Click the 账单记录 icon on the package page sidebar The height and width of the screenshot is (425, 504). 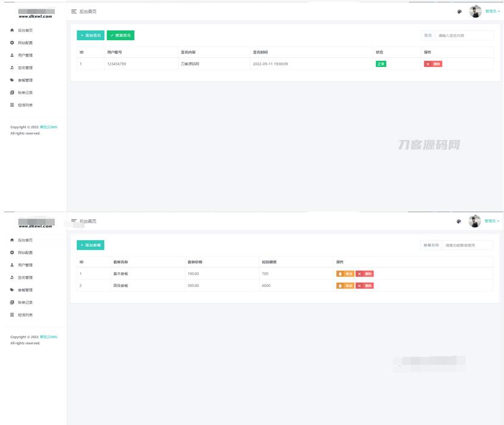tap(12, 302)
